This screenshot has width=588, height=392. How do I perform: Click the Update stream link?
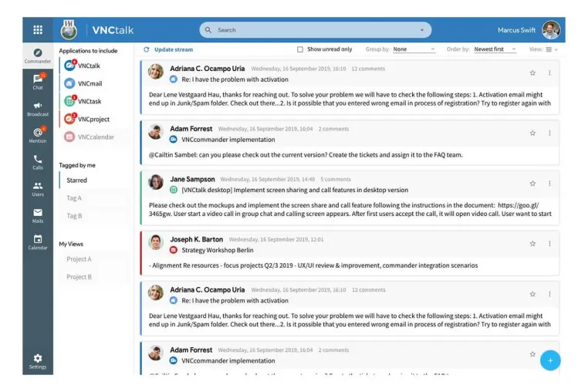click(168, 49)
